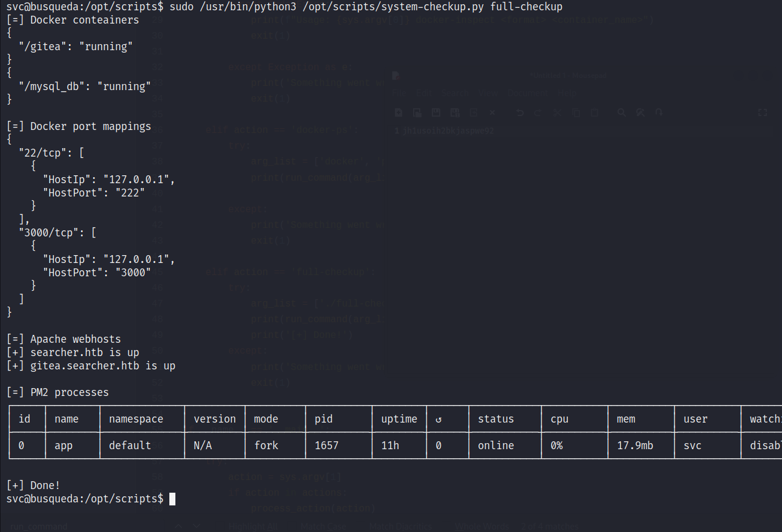Click the terminal cursor at the final prompt
Image resolution: width=782 pixels, height=532 pixels.
pyautogui.click(x=172, y=499)
